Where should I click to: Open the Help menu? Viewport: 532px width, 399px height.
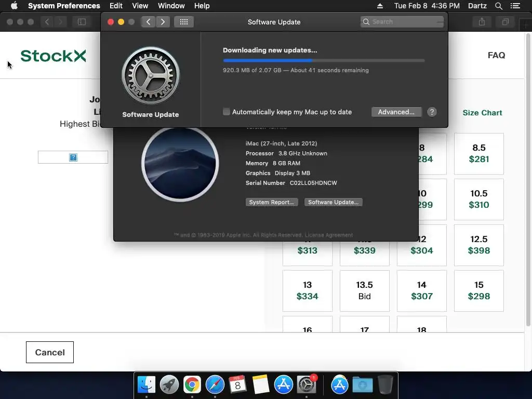(x=202, y=6)
